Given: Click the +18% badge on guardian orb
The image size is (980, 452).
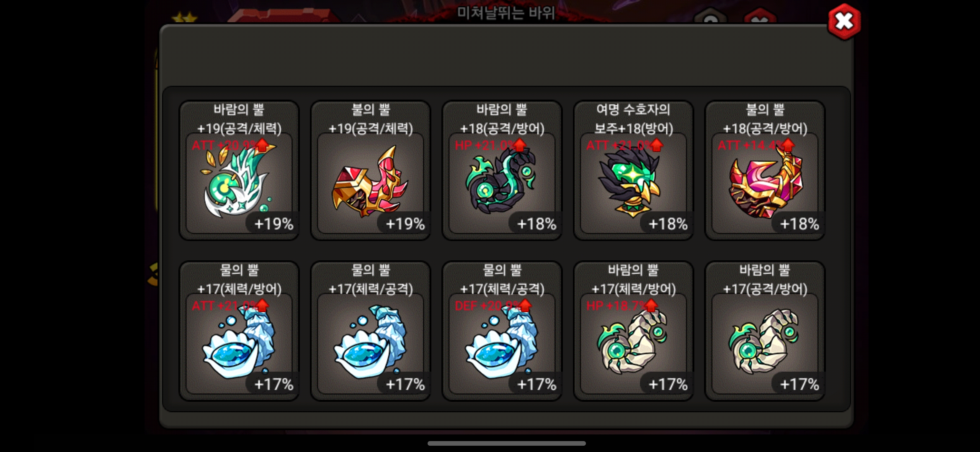Looking at the screenshot, I should 668,224.
